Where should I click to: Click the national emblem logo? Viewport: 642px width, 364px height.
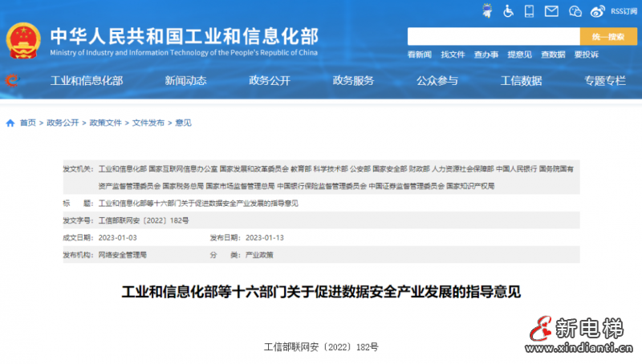pyautogui.click(x=23, y=41)
